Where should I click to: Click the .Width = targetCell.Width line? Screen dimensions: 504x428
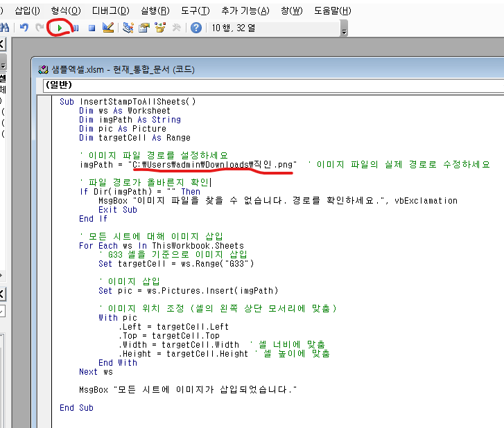179,344
